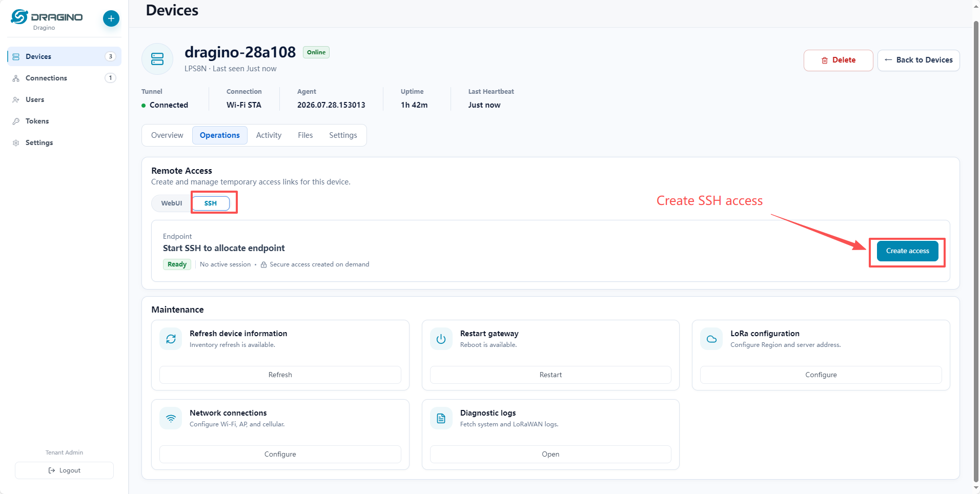Select SSH remote access mode
The width and height of the screenshot is (980, 494).
click(x=211, y=203)
